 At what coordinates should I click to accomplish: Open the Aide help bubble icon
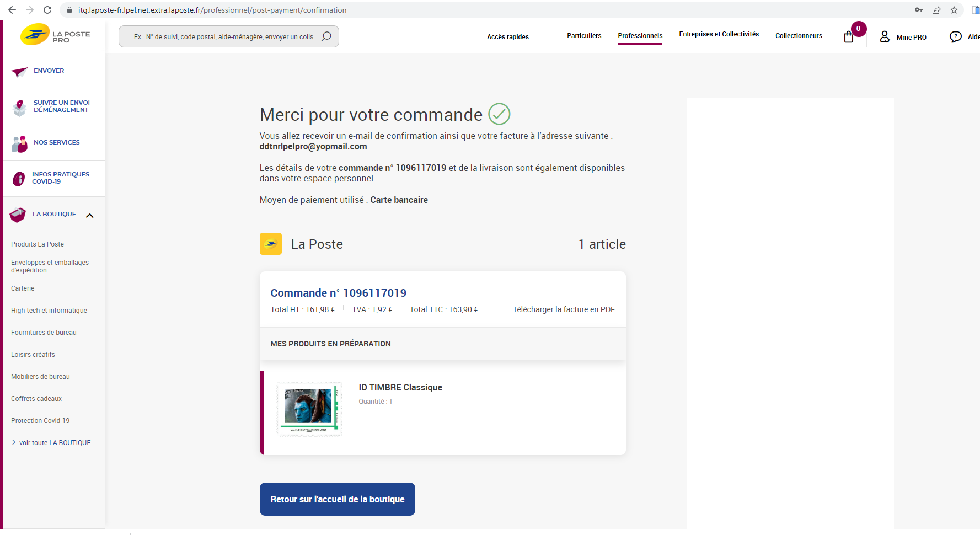click(955, 37)
